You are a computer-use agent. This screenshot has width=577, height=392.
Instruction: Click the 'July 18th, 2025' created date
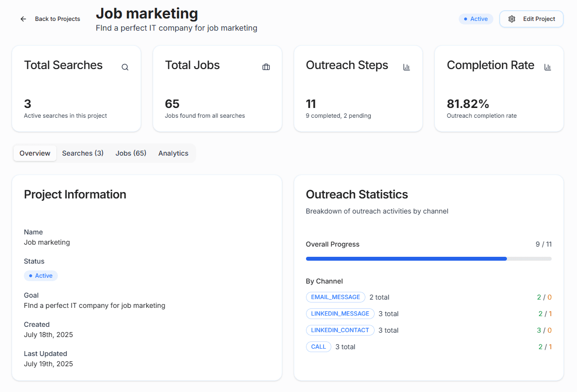(x=48, y=335)
